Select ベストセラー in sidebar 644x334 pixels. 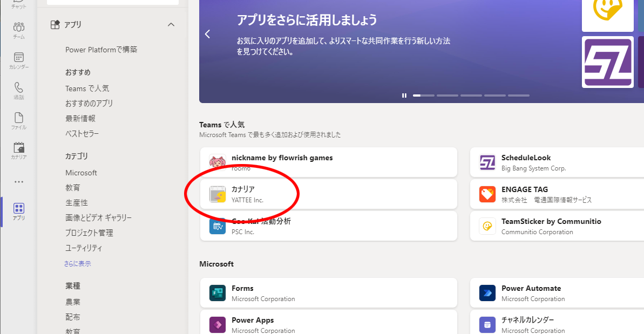click(x=82, y=134)
